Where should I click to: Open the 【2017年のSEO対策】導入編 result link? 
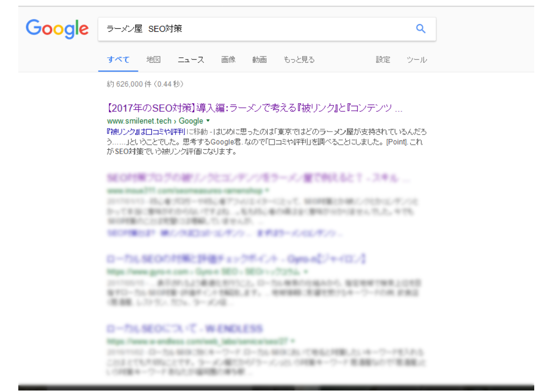[x=254, y=108]
